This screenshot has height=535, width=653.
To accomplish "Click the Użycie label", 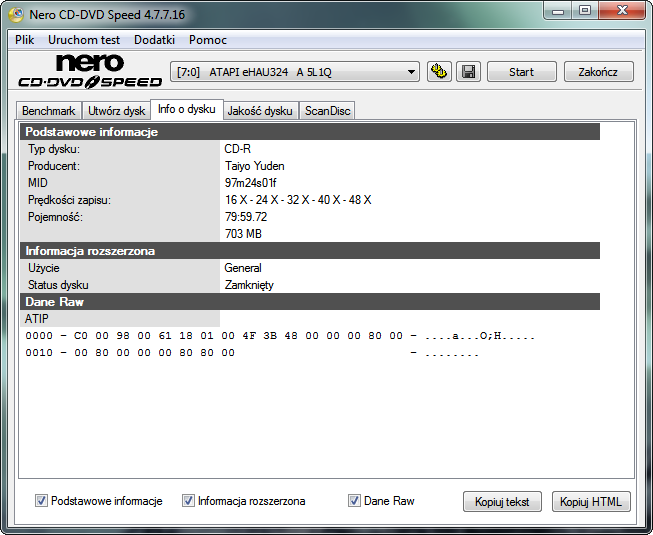I will [44, 268].
